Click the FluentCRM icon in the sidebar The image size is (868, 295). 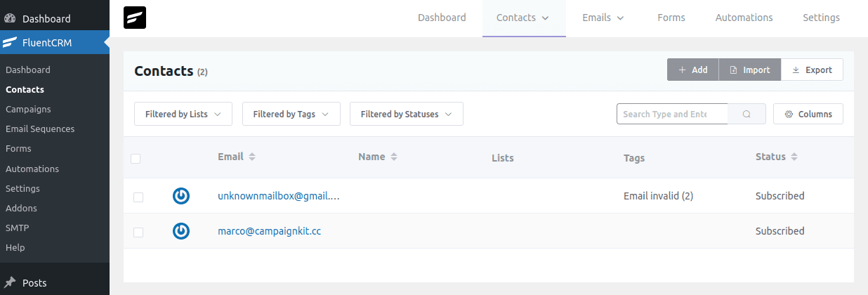point(10,42)
